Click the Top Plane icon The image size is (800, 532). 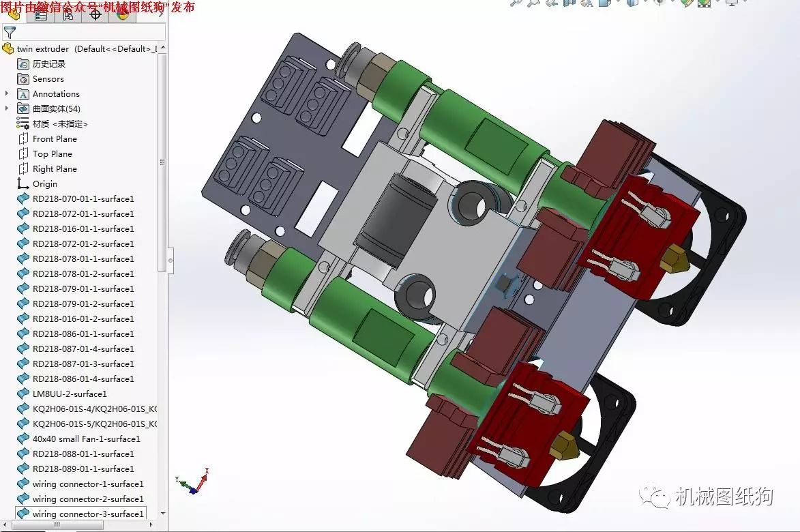(x=23, y=153)
